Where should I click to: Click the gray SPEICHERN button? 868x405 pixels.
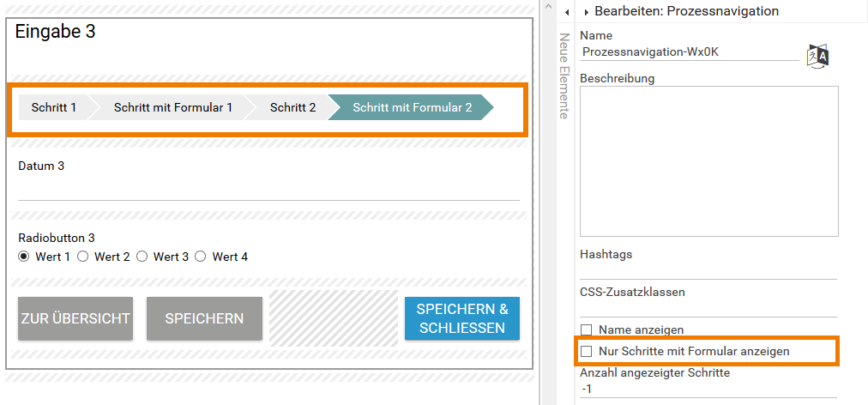click(204, 318)
